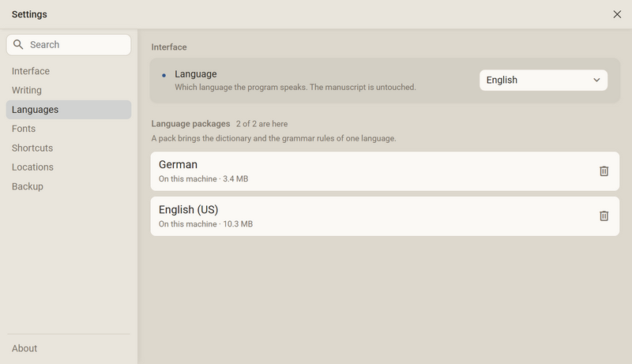This screenshot has width=632, height=364.
Task: Select the German package row
Action: (x=385, y=171)
